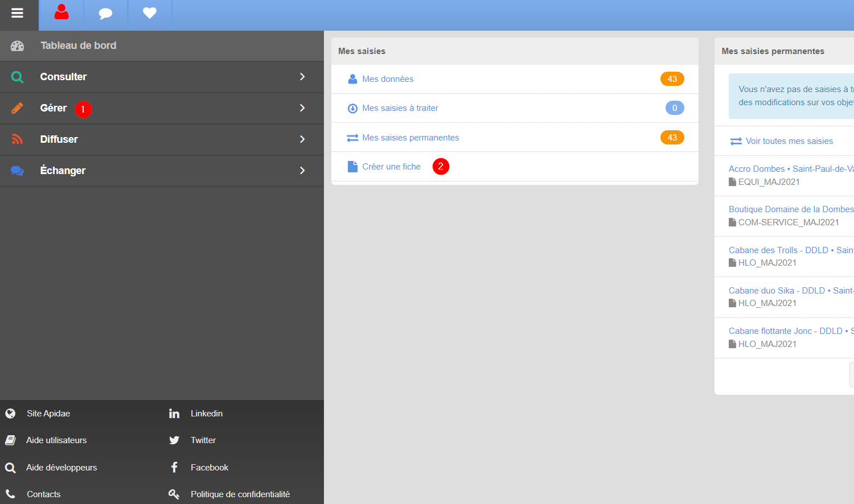
Task: Open the Boutique Domaine de la Dombes entry
Action: [x=791, y=209]
